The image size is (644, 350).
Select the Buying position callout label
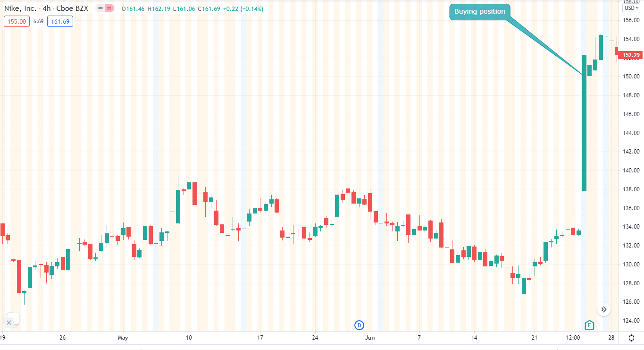(480, 11)
